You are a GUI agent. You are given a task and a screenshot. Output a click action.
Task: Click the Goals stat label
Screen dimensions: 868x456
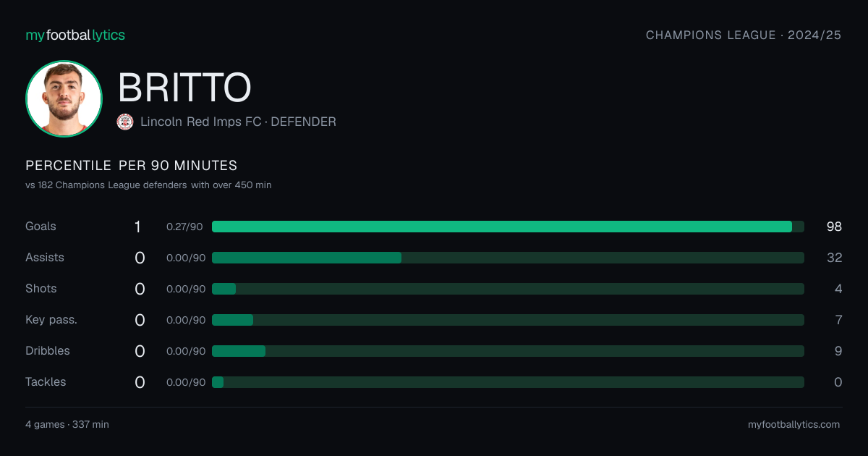point(41,227)
